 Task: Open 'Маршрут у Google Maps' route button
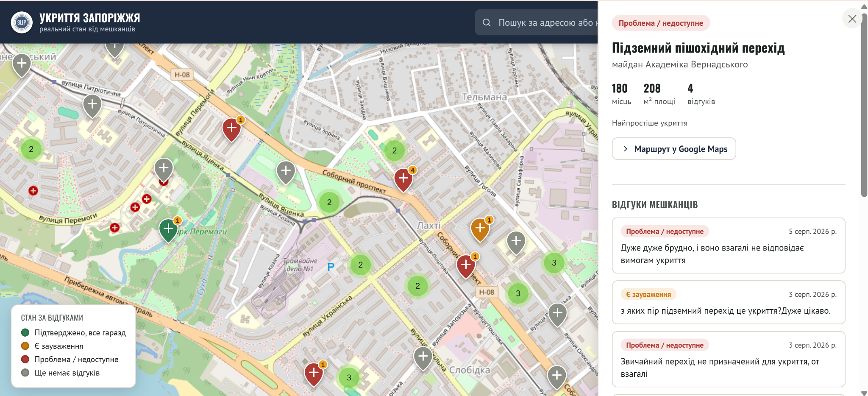(x=674, y=149)
